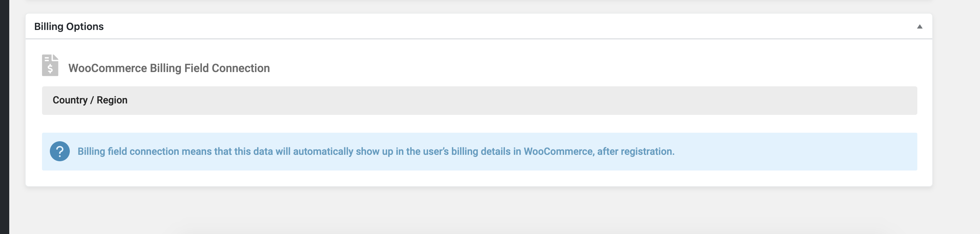Screen dimensions: 980x234
Task: Click the WooCommerce Billing Field Connection heading
Action: point(169,68)
